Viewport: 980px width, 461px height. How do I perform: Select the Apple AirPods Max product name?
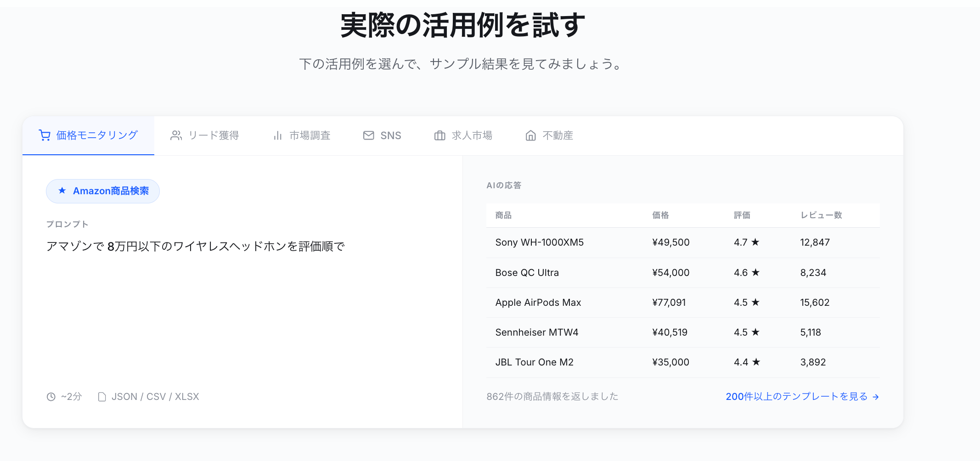point(538,303)
